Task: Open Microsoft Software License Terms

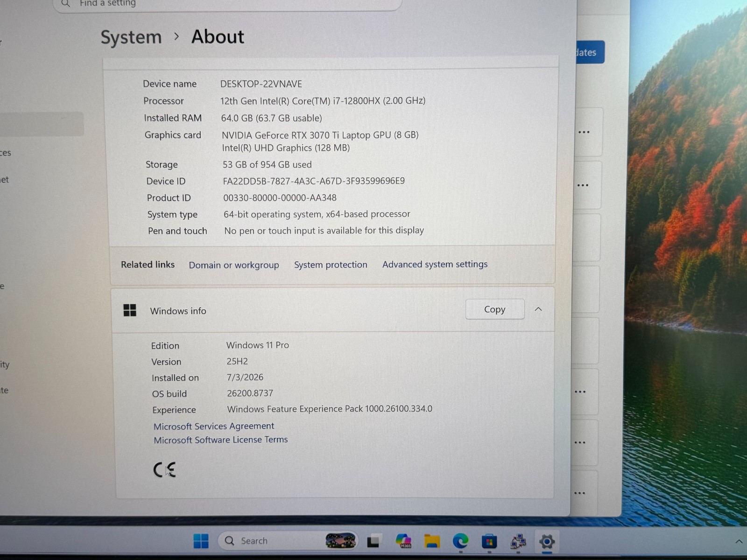Action: pos(221,440)
